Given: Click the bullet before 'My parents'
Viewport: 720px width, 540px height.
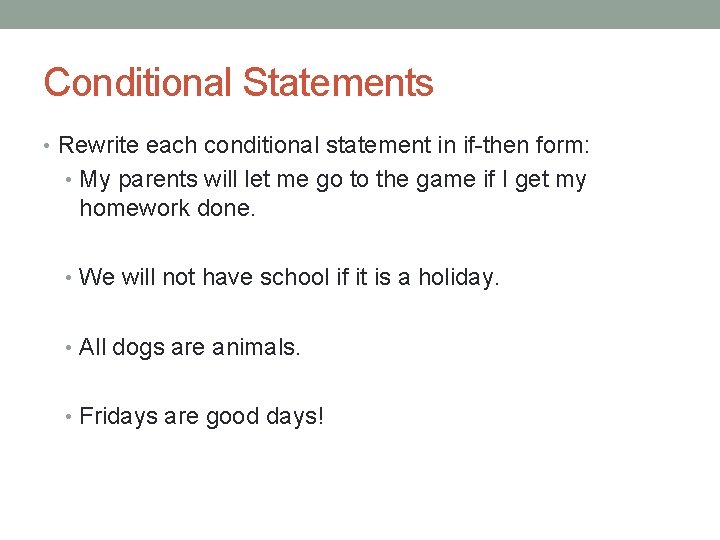Looking at the screenshot, I should pos(68,180).
